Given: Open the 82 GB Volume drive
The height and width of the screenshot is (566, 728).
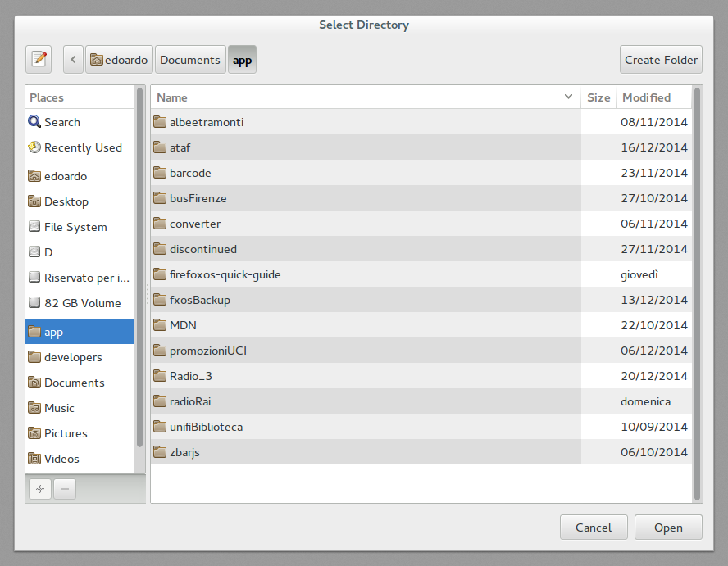Looking at the screenshot, I should tap(82, 303).
